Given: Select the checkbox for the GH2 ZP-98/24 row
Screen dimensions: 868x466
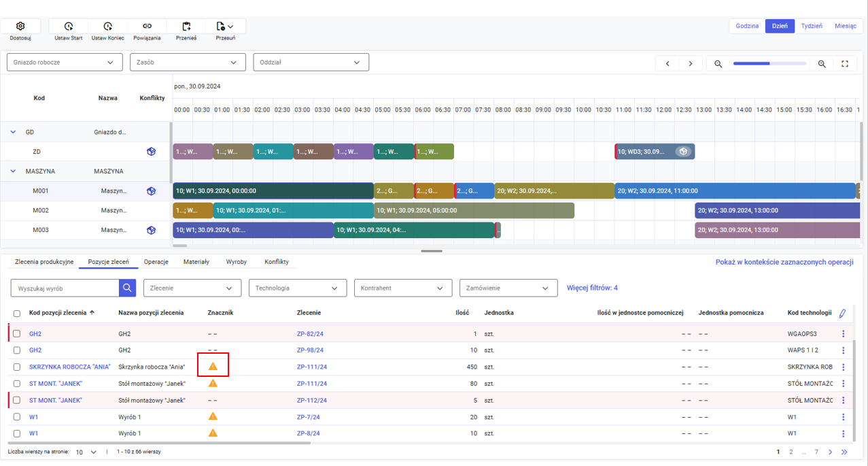Looking at the screenshot, I should [x=17, y=350].
